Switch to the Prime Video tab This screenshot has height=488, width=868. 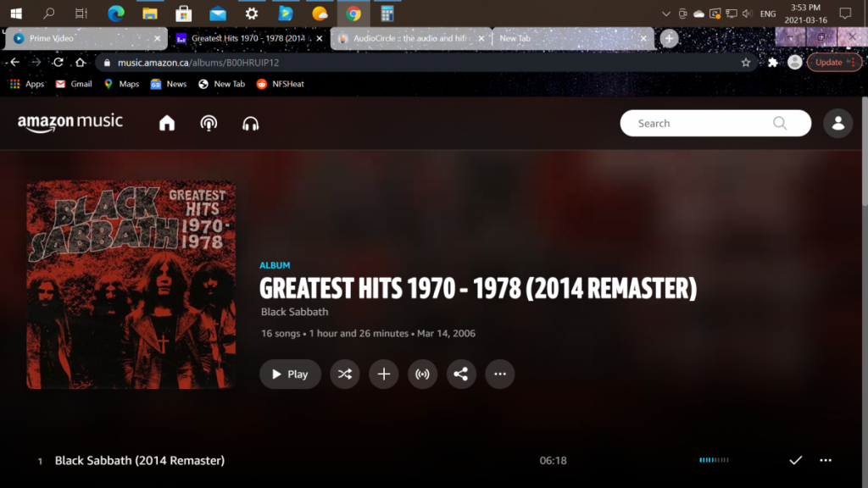tap(86, 38)
